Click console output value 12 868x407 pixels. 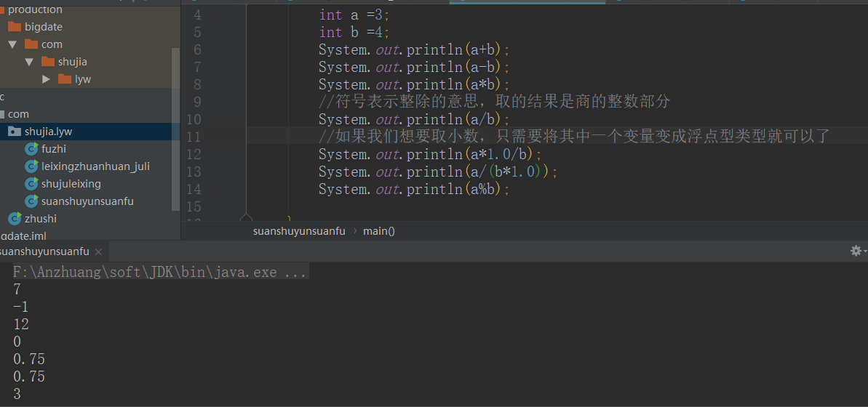21,324
